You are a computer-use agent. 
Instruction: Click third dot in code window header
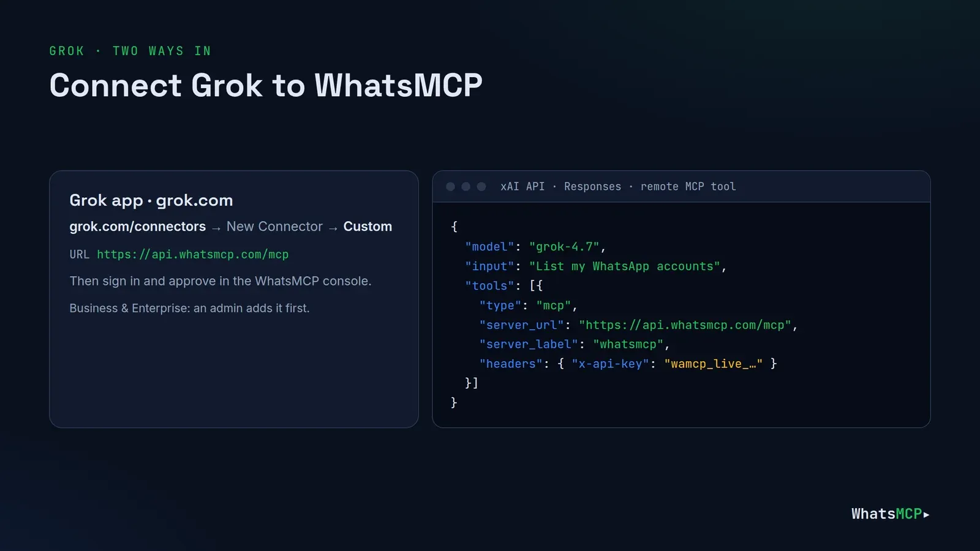(x=481, y=187)
